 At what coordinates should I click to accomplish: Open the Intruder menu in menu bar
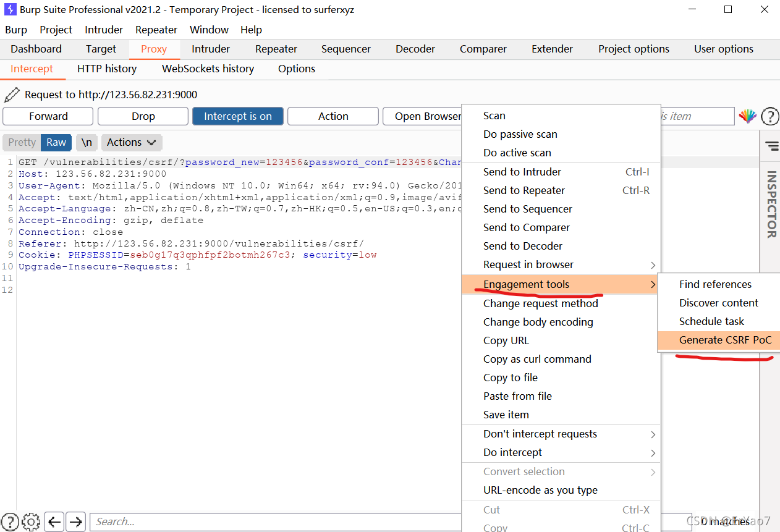[104, 30]
